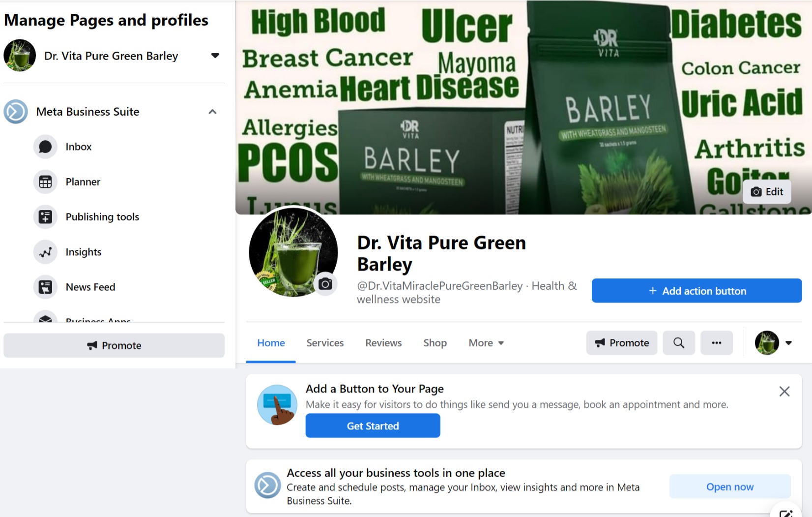Viewport: 812px width, 517px height.
Task: Dismiss the Add a Button card
Action: (x=784, y=392)
